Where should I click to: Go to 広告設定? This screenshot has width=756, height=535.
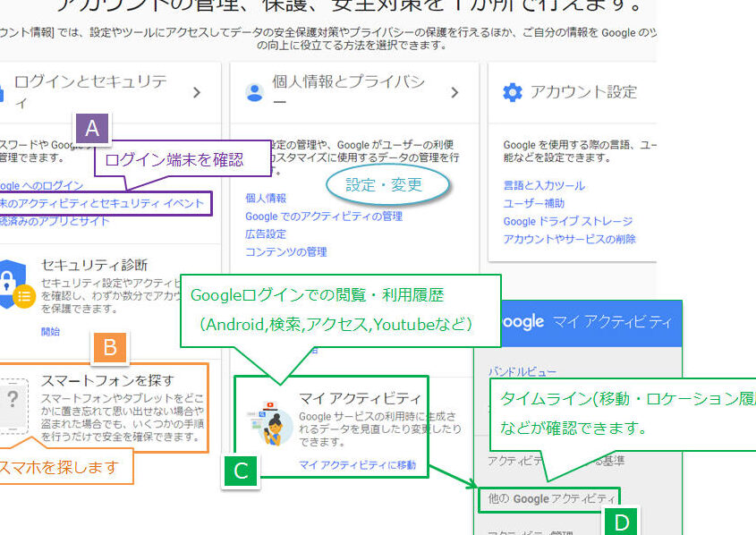[x=266, y=234]
